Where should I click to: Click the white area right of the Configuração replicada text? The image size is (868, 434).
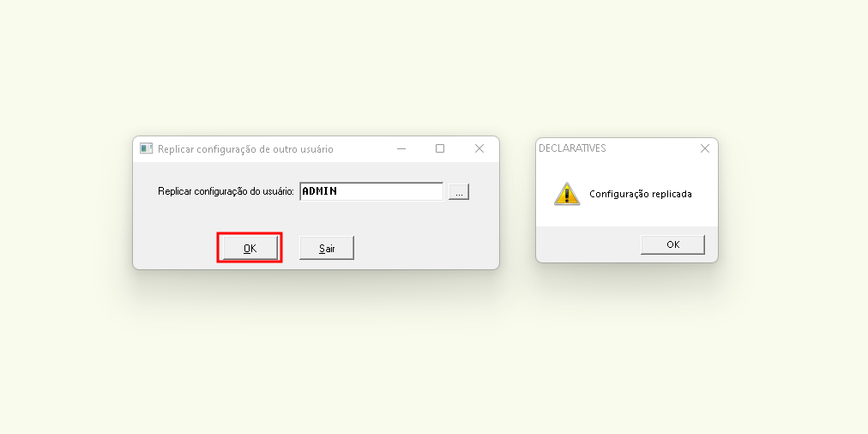coord(704,195)
